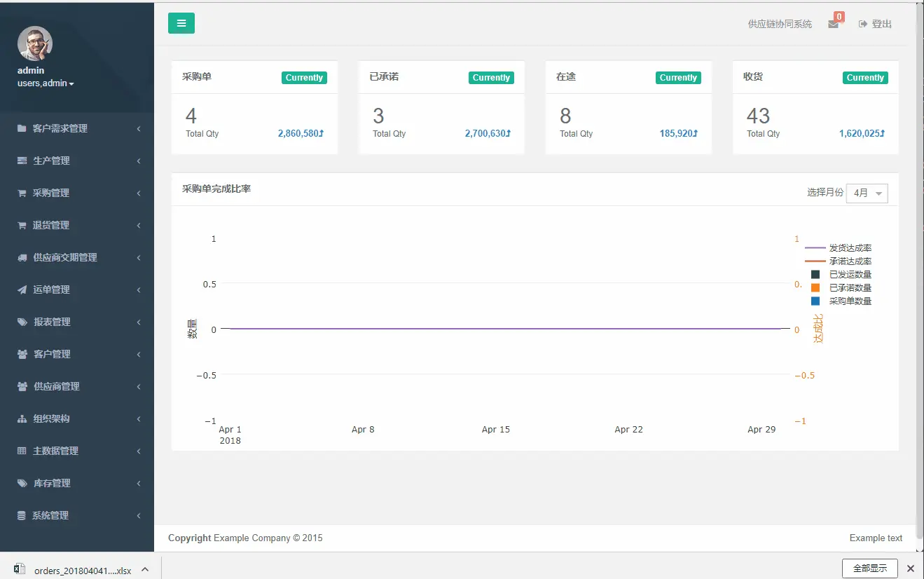The height and width of the screenshot is (579, 924).
Task: Click the users icon beside 供应商管理
Action: pos(22,386)
